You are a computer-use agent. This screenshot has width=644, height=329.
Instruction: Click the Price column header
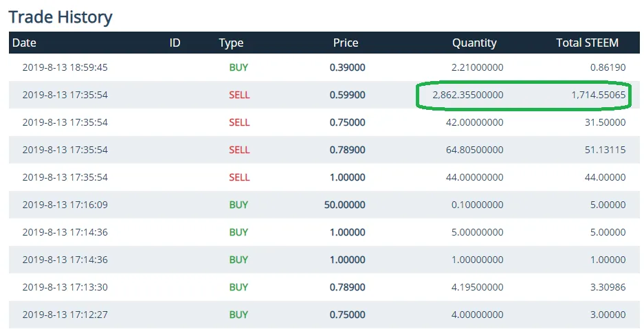click(x=346, y=43)
